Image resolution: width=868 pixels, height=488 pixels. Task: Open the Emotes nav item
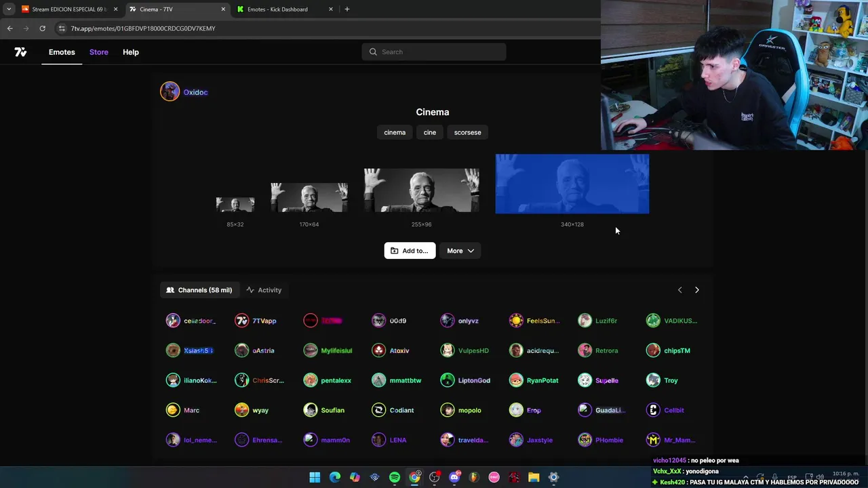(x=62, y=52)
